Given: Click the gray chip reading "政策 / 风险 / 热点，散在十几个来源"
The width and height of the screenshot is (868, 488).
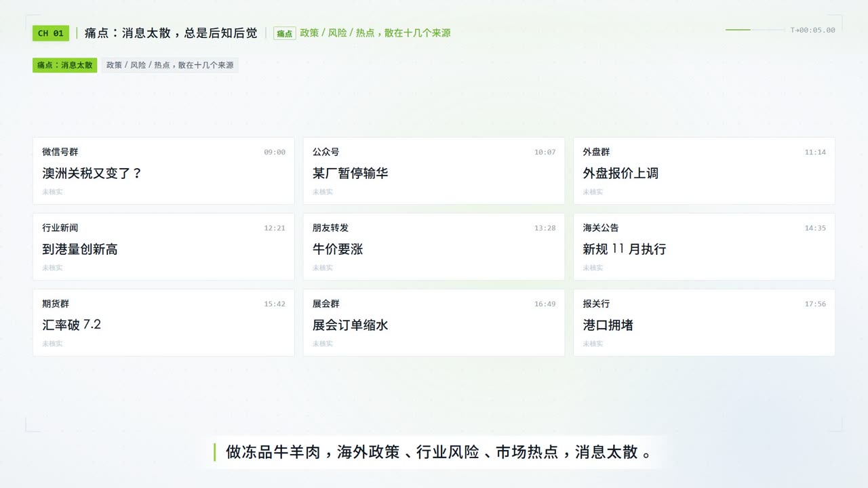Looking at the screenshot, I should coord(170,65).
